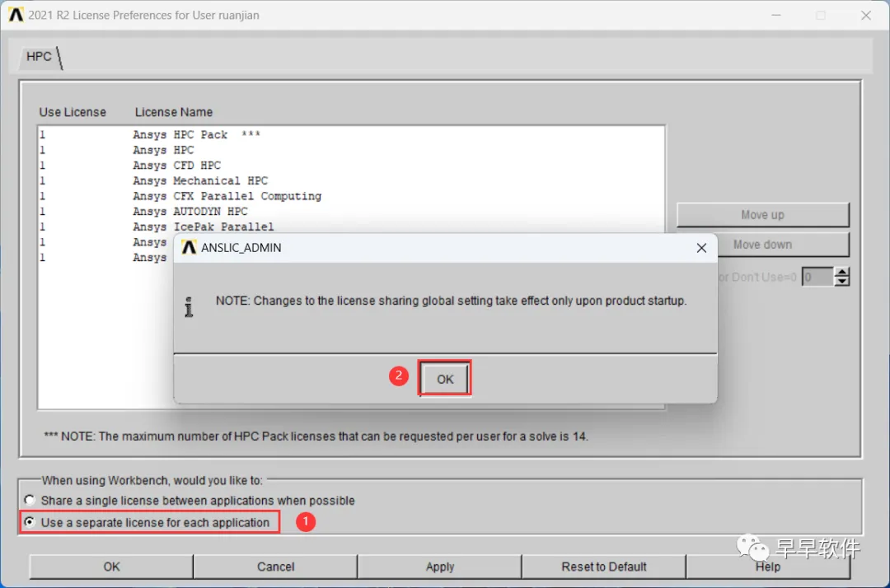Select the Ansys Mechanical HPC row

tap(351, 180)
